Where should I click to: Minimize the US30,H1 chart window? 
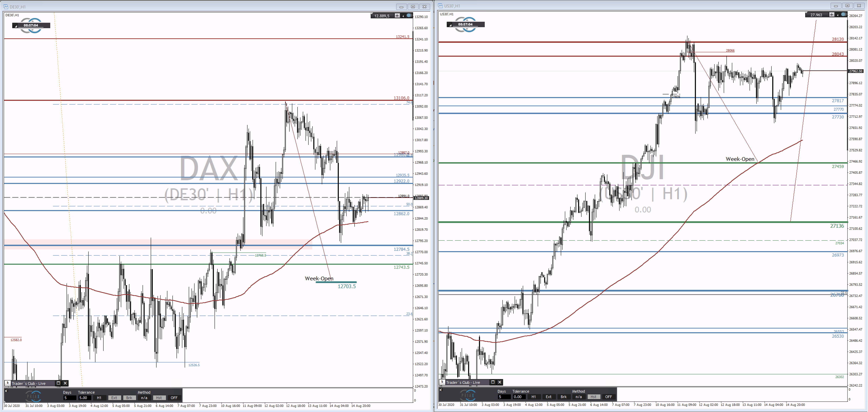pos(836,6)
